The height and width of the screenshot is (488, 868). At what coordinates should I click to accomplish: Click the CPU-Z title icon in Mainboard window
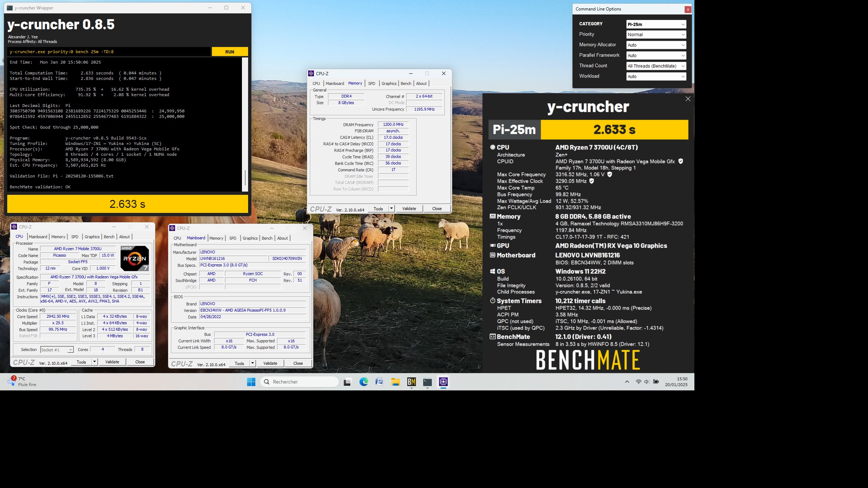172,228
